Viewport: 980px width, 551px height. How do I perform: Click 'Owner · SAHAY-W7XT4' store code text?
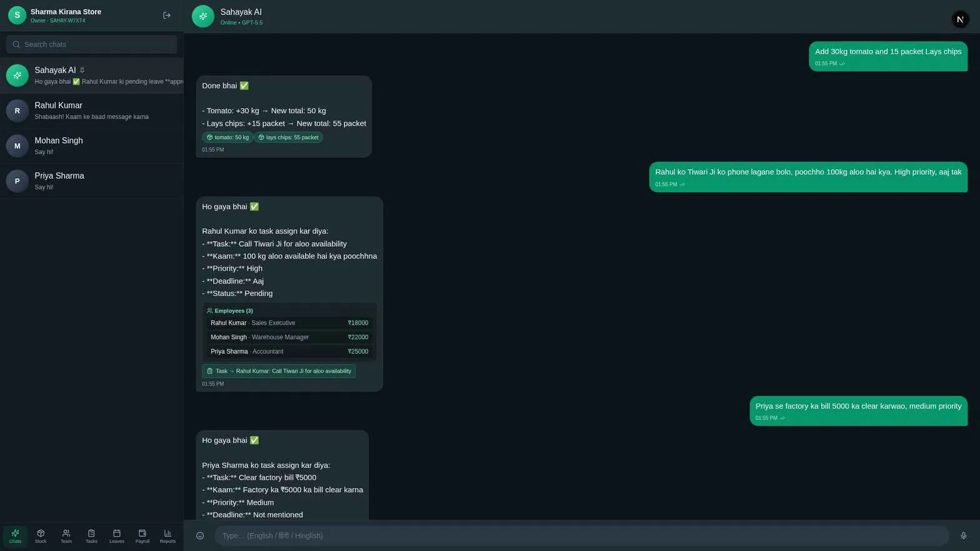pos(58,21)
